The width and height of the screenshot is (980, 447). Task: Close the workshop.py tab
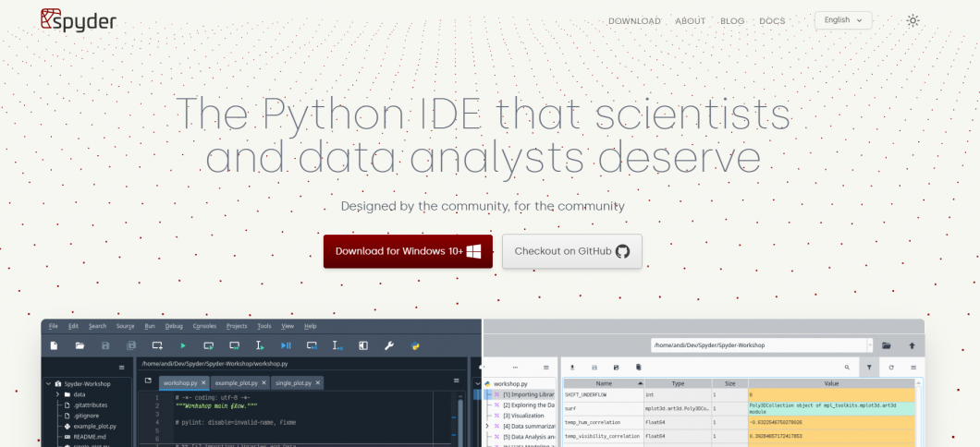point(203,382)
